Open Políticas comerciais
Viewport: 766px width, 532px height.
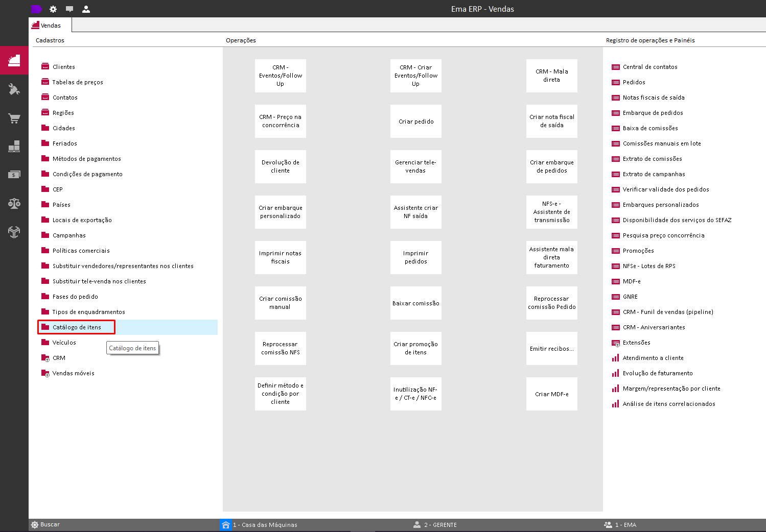tap(81, 251)
